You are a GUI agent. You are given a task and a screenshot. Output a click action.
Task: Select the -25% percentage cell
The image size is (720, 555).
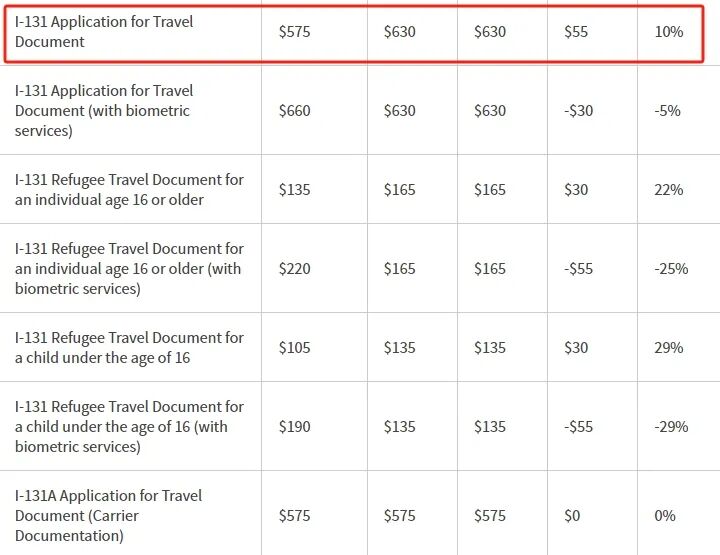click(671, 269)
